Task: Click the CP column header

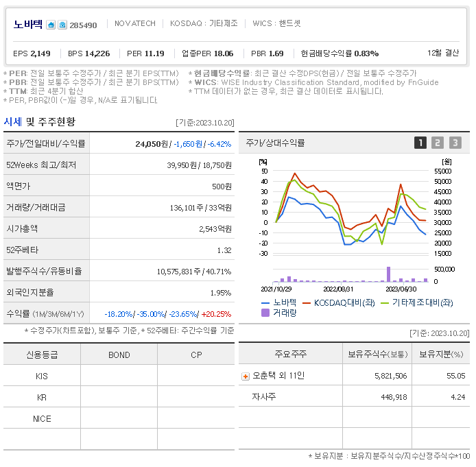Action: point(196,355)
